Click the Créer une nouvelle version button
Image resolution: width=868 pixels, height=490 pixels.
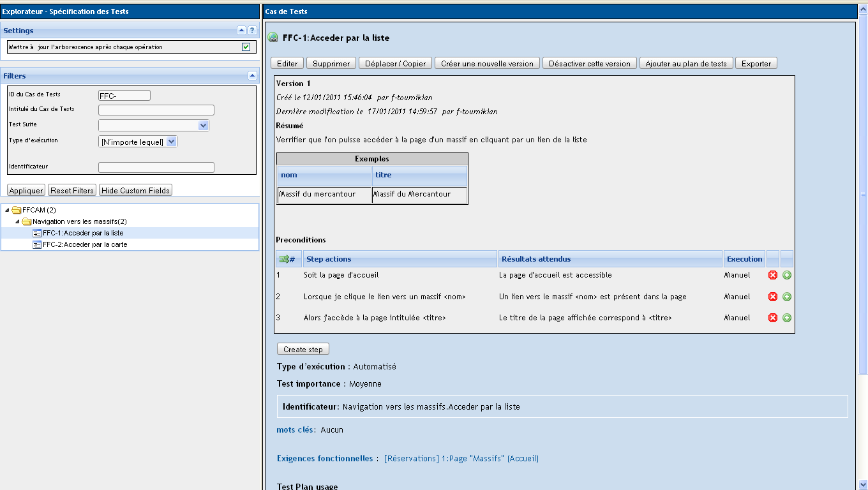click(x=487, y=64)
